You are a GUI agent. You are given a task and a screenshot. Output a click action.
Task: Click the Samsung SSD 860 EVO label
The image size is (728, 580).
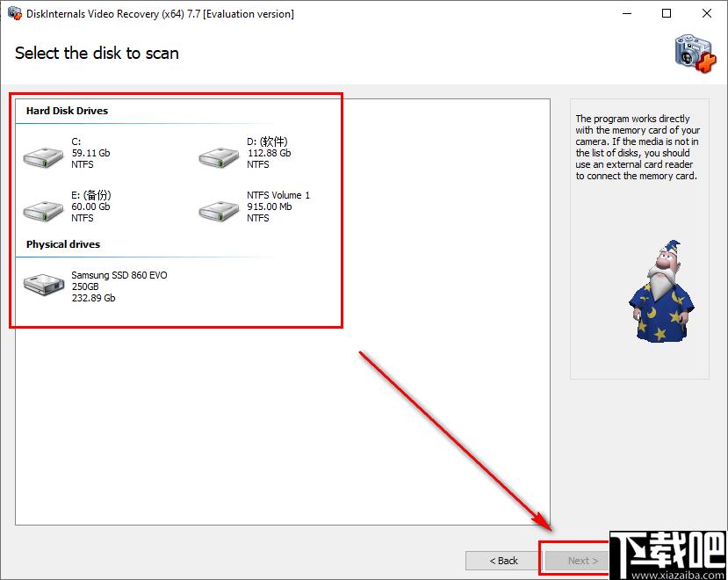[x=119, y=275]
